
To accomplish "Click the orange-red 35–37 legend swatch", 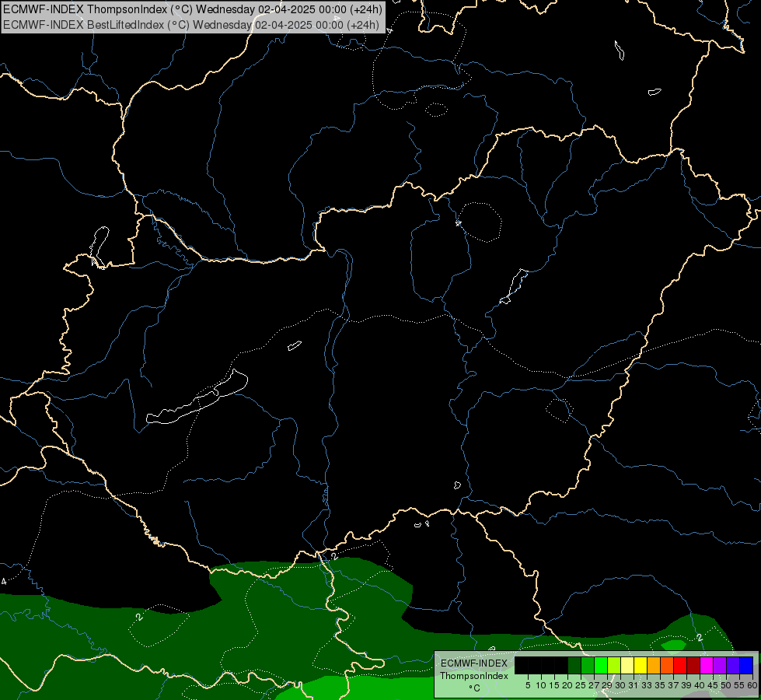I will pos(667,665).
